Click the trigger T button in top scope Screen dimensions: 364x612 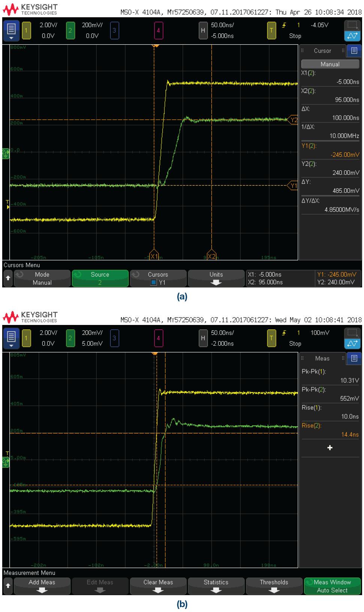(271, 30)
